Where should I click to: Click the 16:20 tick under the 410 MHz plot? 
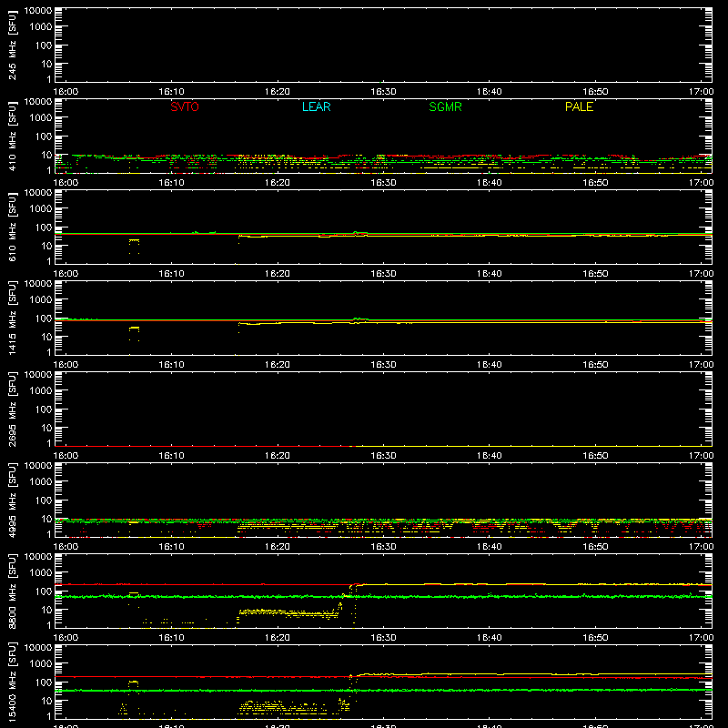point(278,183)
